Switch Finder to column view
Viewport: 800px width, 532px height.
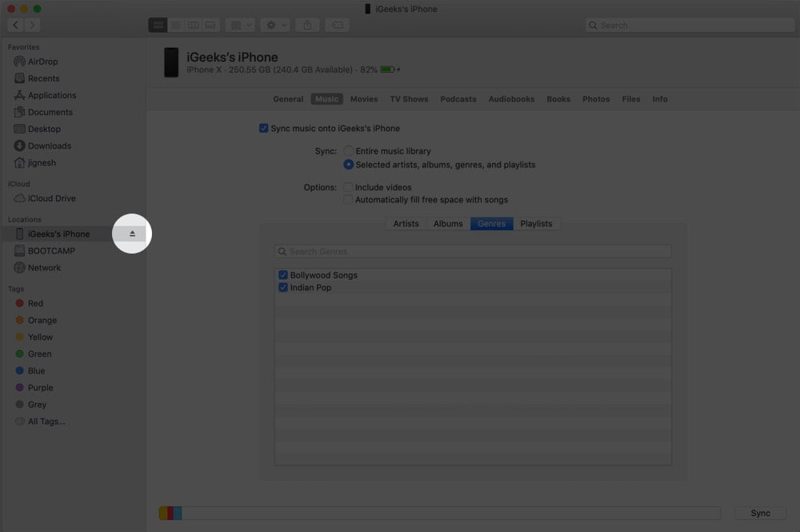point(193,25)
